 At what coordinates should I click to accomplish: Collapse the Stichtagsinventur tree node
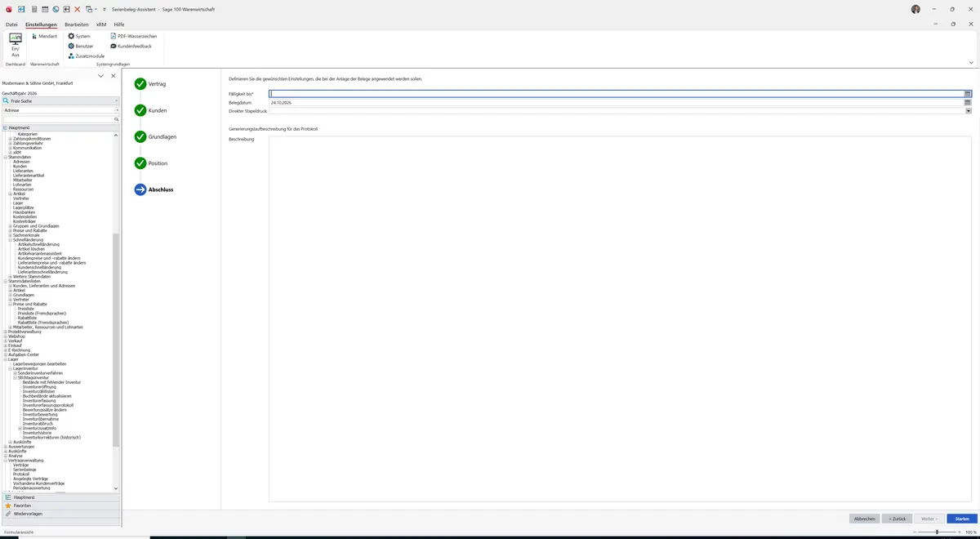click(x=16, y=378)
